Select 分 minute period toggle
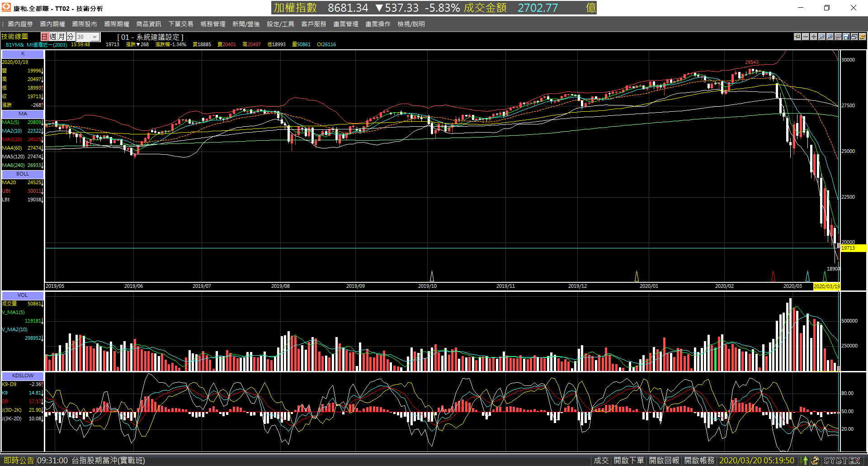The width and height of the screenshot is (868, 466). [x=71, y=37]
